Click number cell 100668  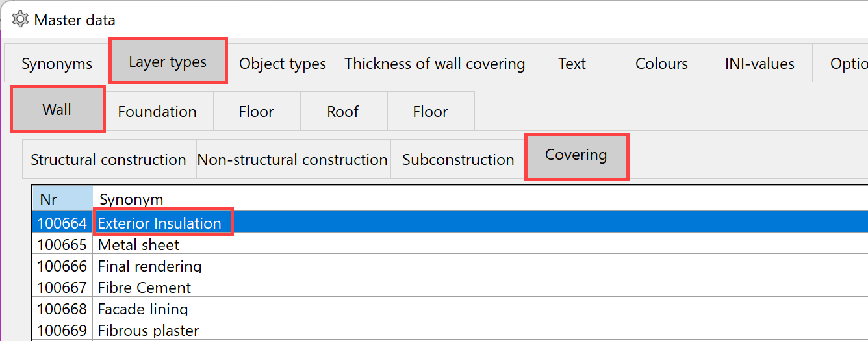(x=62, y=309)
